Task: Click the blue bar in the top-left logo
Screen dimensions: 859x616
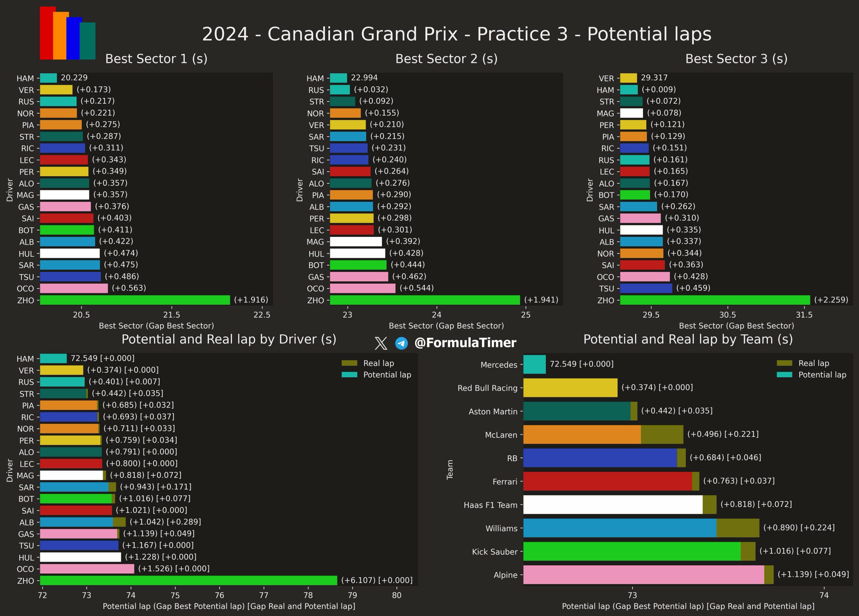Action: coord(73,38)
